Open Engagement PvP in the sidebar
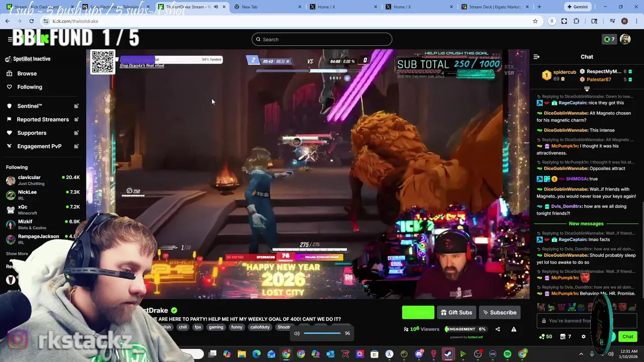Screen dimensions: 644x362 coord(39,146)
